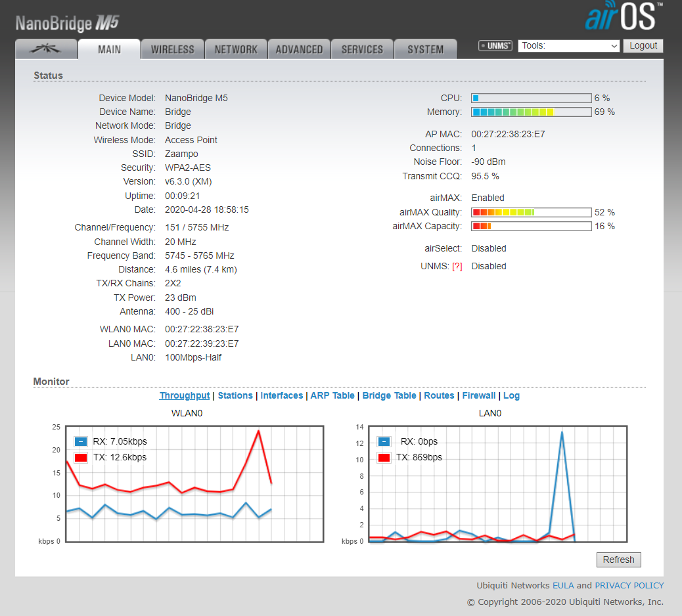Open the PRIVACY POLICY link
Viewport: 682px width, 616px height.
[629, 586]
